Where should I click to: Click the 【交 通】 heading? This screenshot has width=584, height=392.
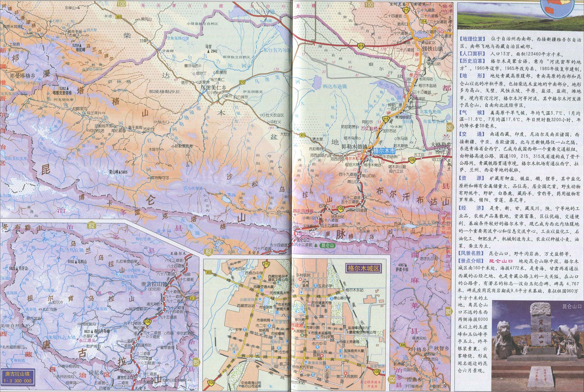tap(472, 134)
